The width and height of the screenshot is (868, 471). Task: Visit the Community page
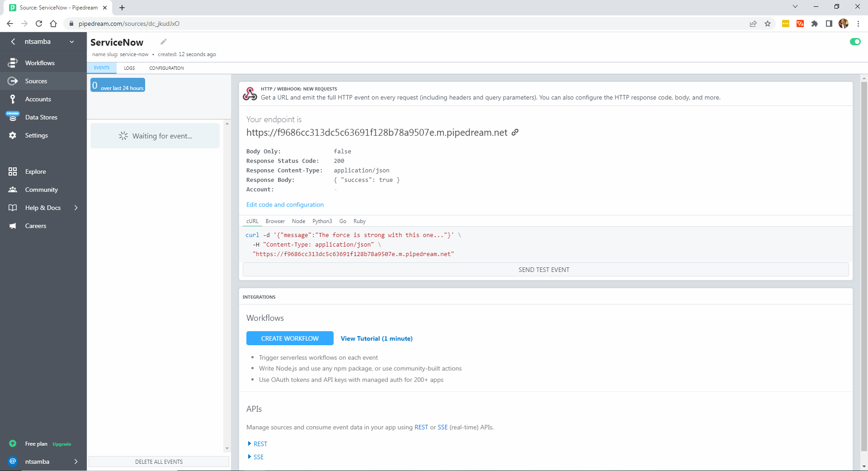(x=41, y=190)
